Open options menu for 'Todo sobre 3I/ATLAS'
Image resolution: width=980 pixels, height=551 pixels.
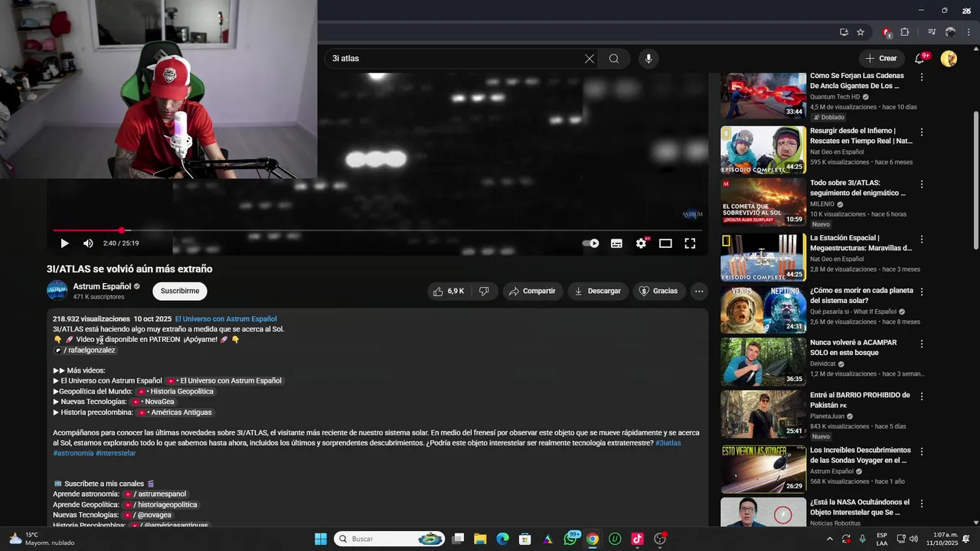point(922,184)
